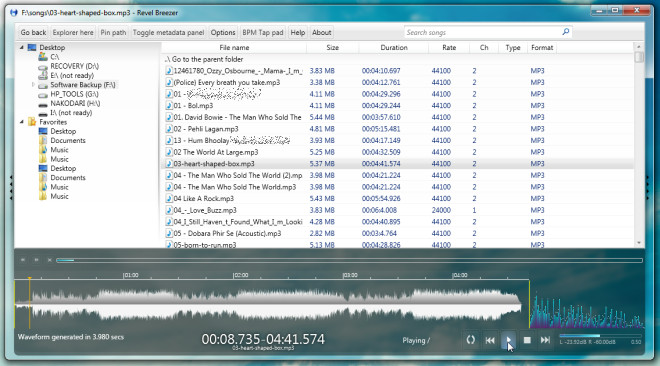Click the loop playback icon

(471, 340)
